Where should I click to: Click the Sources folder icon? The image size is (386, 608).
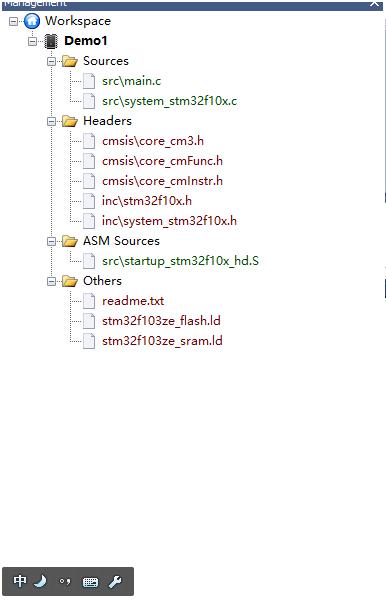[70, 61]
